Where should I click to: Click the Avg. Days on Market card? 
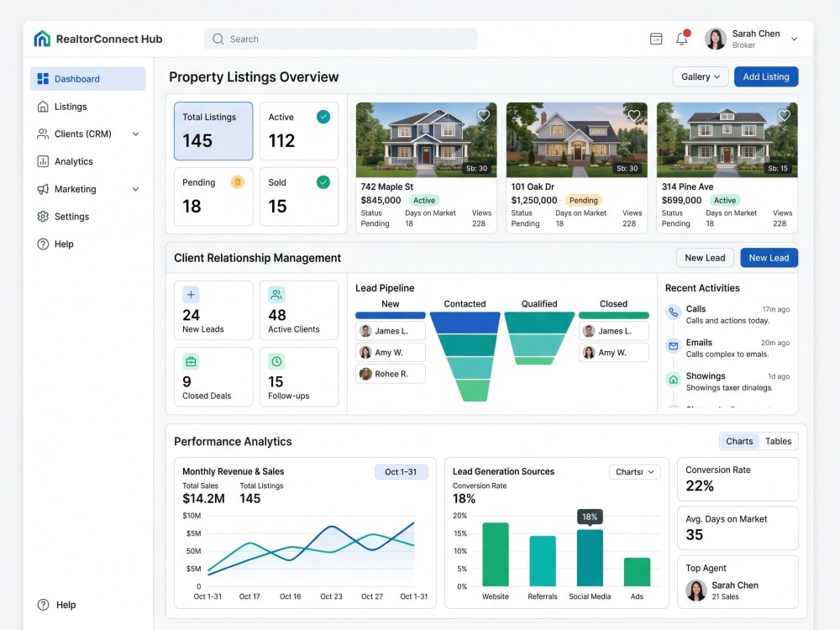(x=738, y=528)
